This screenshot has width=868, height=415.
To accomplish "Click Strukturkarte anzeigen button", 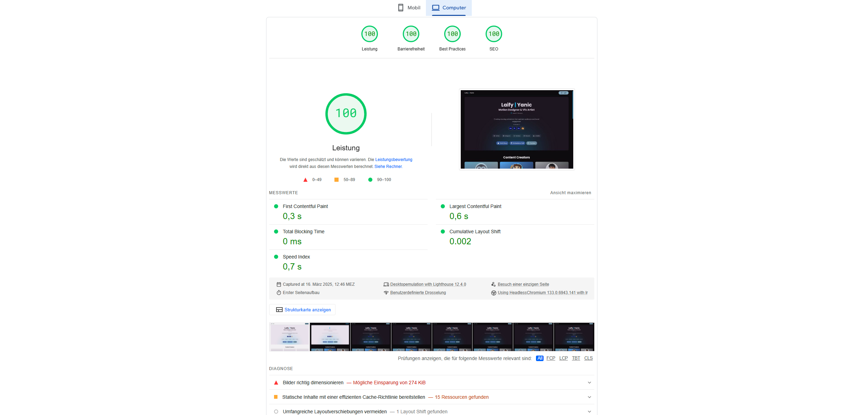I will point(302,310).
